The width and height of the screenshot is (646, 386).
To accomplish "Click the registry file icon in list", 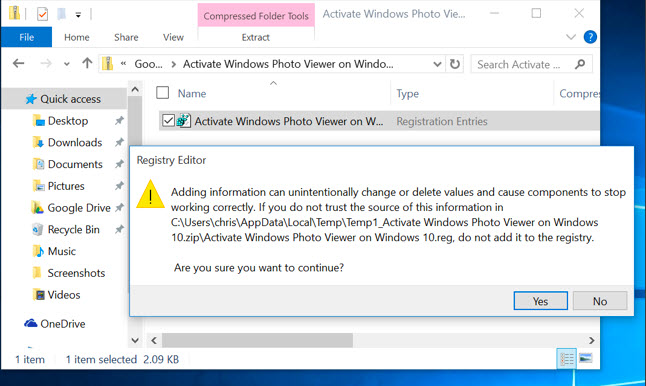I will point(184,121).
